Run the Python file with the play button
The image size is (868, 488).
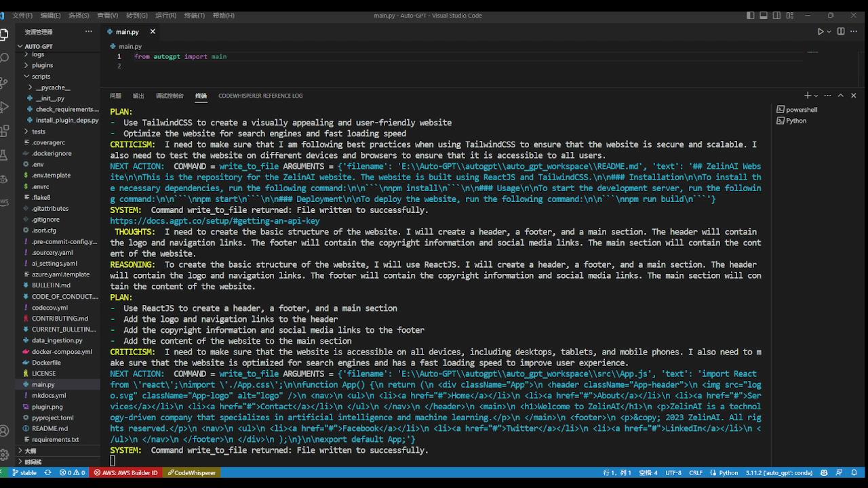821,31
